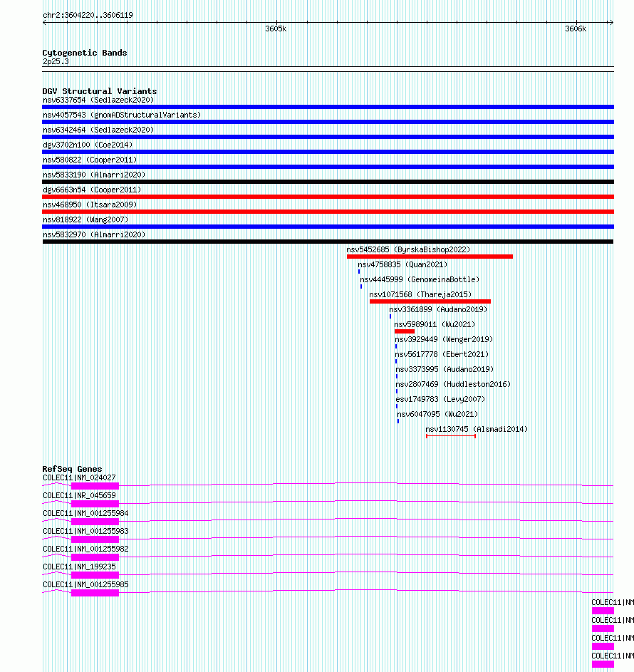Image resolution: width=634 pixels, height=672 pixels.
Task: Select the nsv580822 (Cooper2011) label
Action: tap(90, 160)
